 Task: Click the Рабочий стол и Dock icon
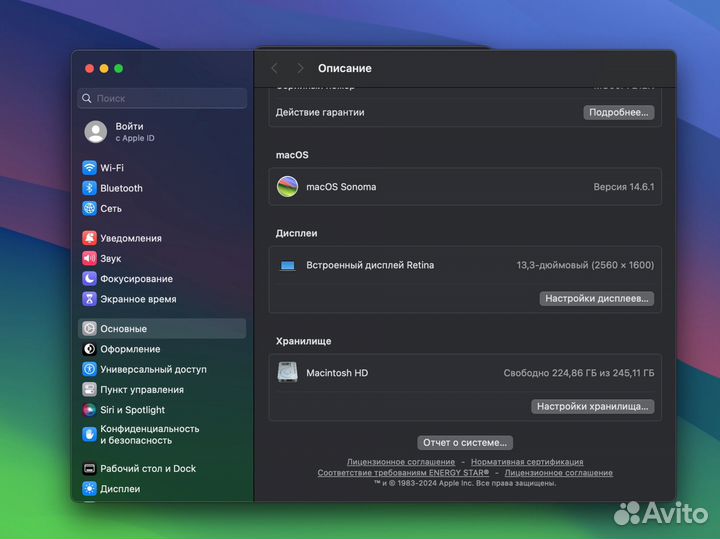coord(89,468)
